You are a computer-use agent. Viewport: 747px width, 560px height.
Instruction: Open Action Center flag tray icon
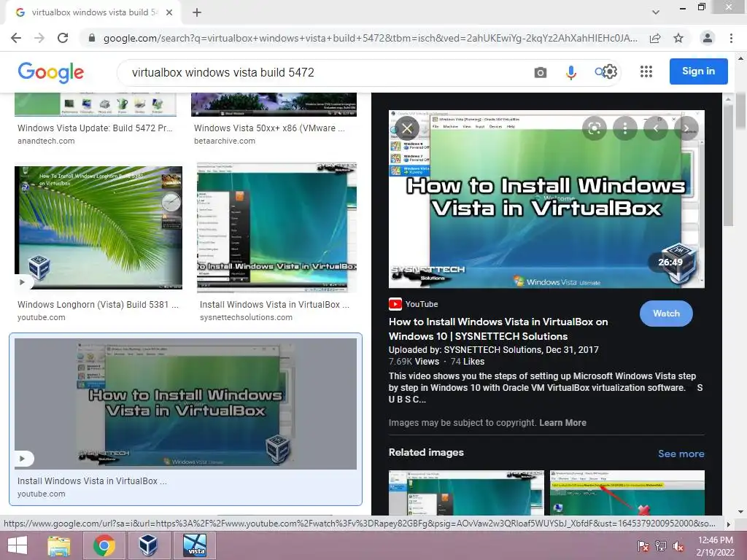pos(643,546)
